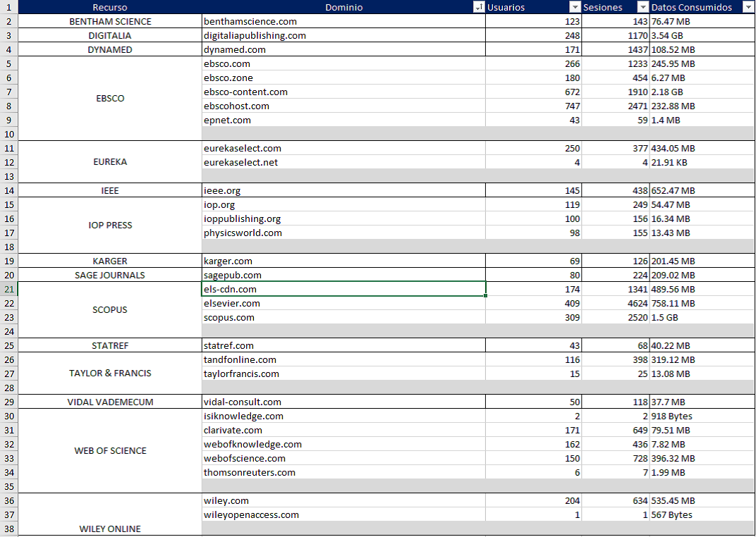Open the Usuarios column filter dropdown
This screenshot has width=756, height=537.
pos(575,7)
